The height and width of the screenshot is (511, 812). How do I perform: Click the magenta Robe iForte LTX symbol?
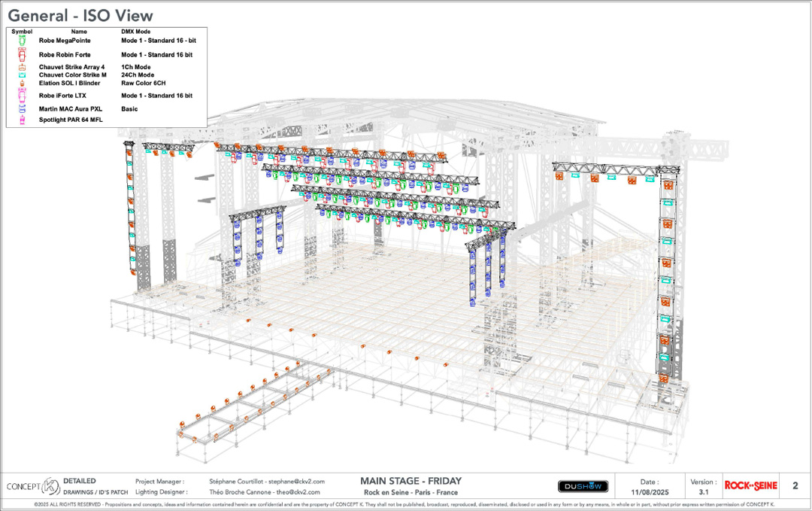coord(22,96)
